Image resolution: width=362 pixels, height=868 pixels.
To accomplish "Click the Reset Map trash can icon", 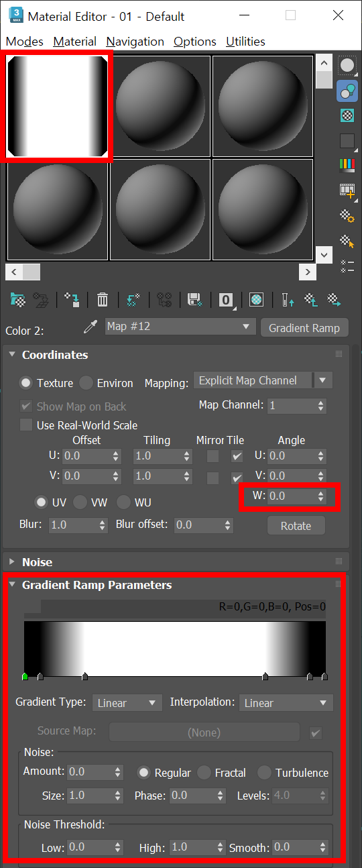I will 103,300.
